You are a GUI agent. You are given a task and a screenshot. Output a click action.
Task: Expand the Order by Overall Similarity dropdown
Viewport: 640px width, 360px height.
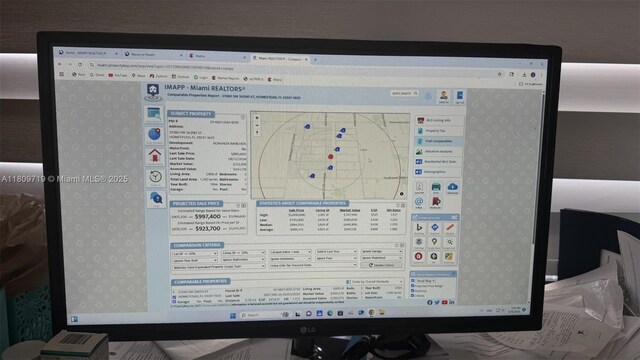[375, 282]
